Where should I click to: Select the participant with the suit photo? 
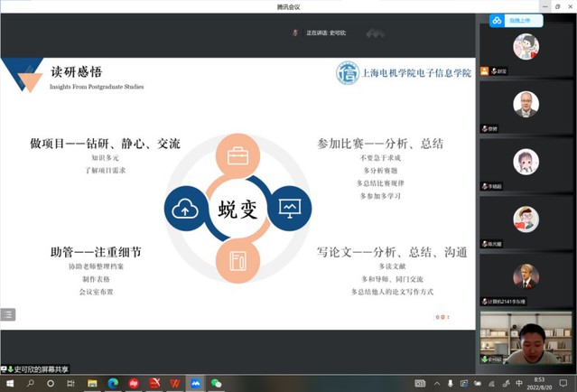pyautogui.click(x=526, y=105)
